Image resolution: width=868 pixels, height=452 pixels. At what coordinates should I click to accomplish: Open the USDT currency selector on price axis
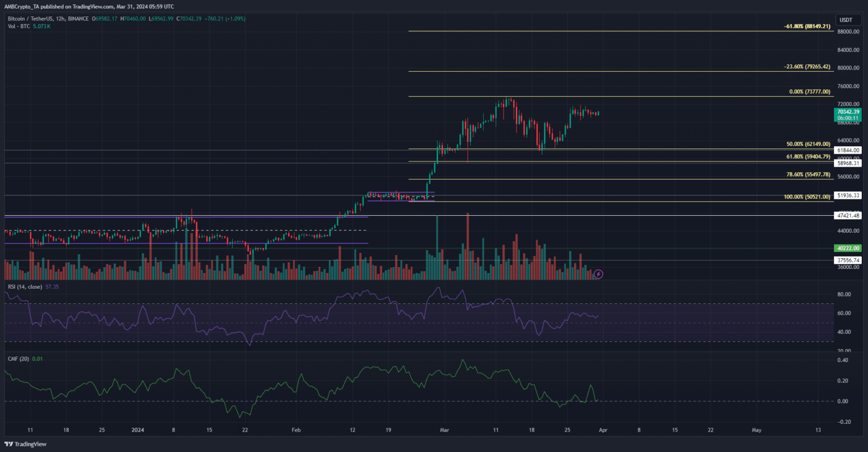845,20
